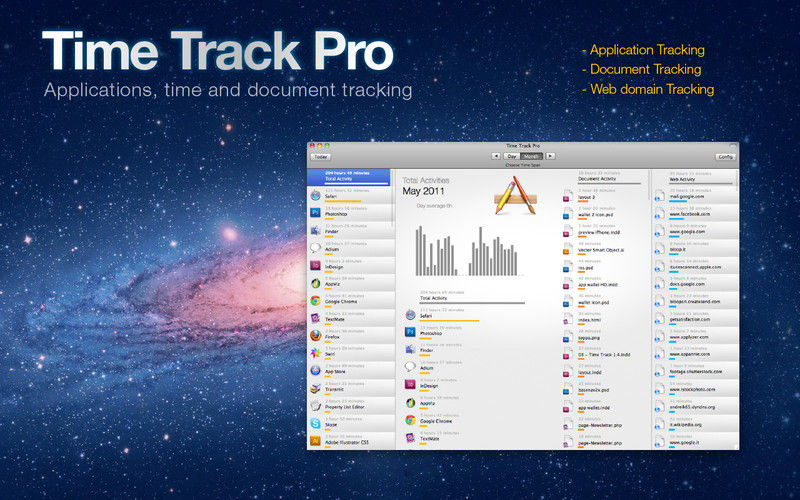
Task: Select the docs.google.com web entry
Action: 696,283
